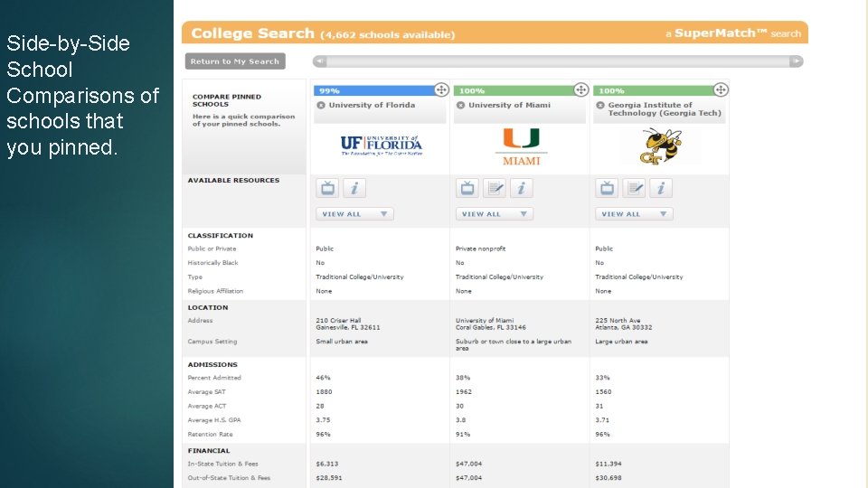Click the video icon under University of Florida
This screenshot has width=868, height=488.
pos(327,188)
